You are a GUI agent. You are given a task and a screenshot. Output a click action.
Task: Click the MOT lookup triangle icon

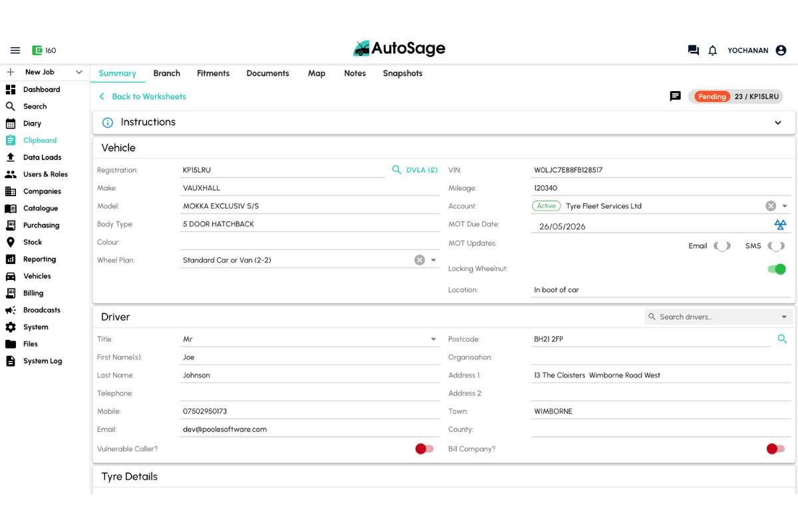click(x=780, y=225)
